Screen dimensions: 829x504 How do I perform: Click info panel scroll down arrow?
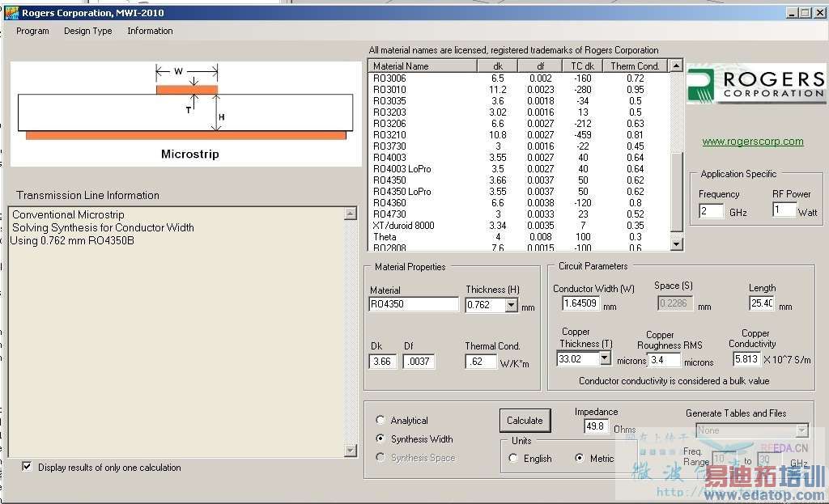(x=350, y=450)
